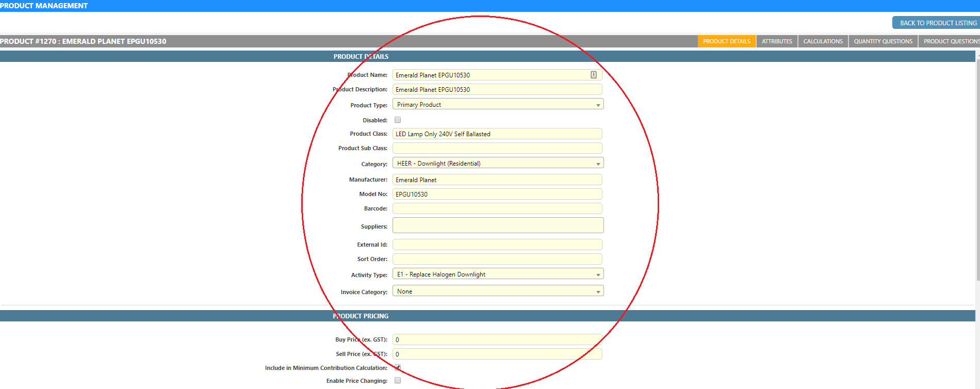Image resolution: width=980 pixels, height=389 pixels.
Task: Select the Product Questions tab
Action: [x=951, y=41]
